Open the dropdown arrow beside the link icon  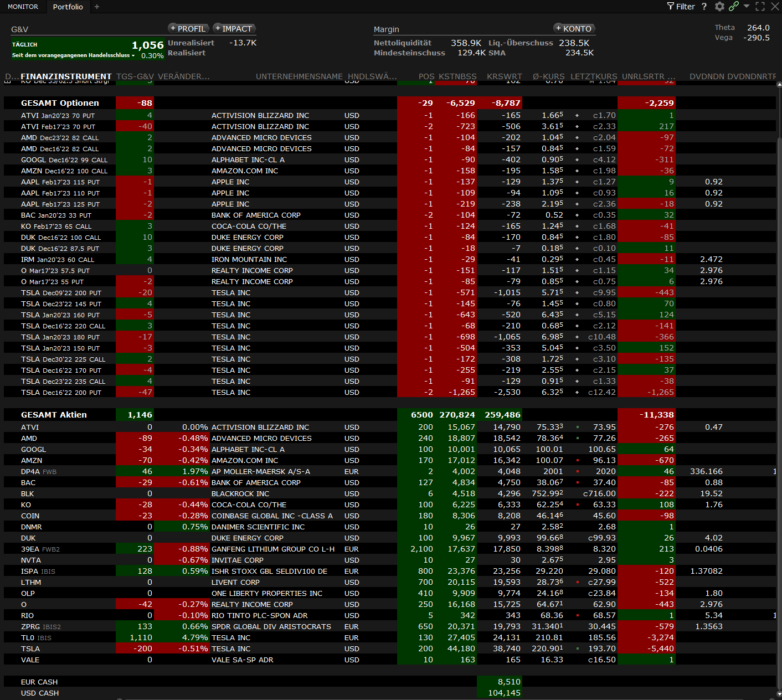[747, 7]
